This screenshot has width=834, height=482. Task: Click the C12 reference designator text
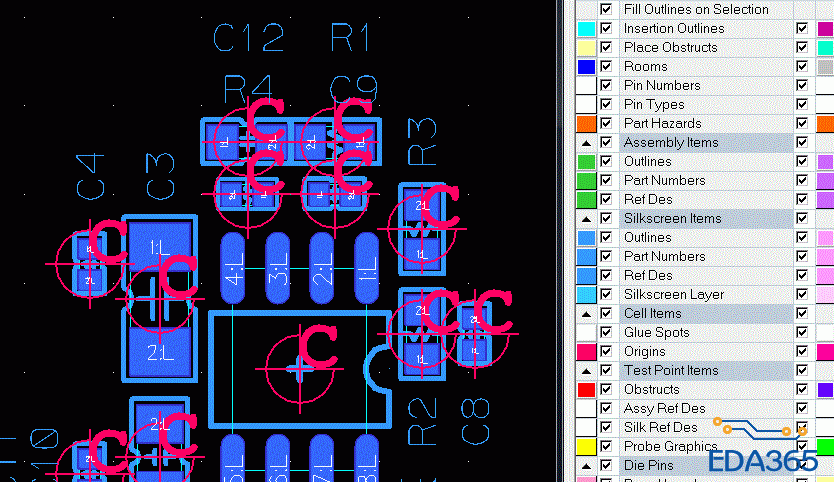tap(248, 38)
